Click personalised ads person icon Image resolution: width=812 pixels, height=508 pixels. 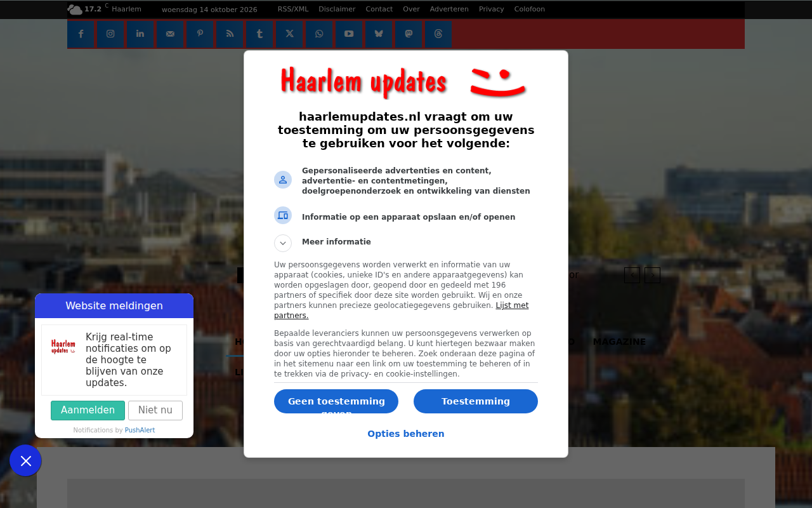283,180
